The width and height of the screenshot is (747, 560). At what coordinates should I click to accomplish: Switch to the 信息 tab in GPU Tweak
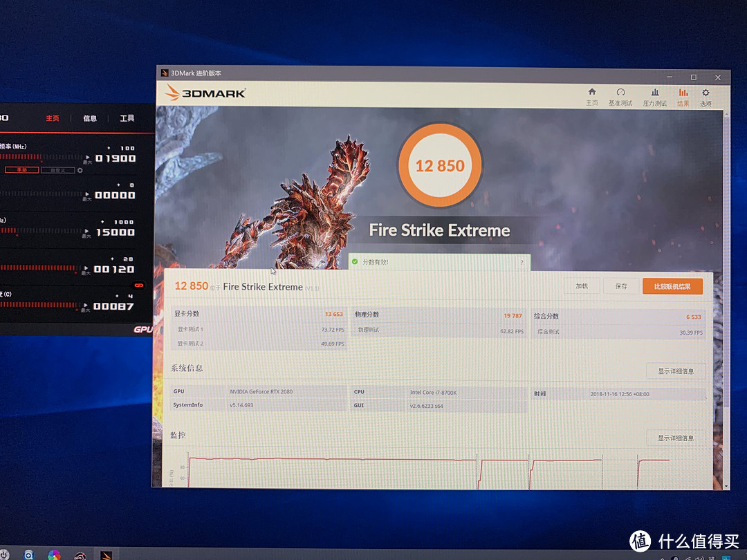point(90,118)
